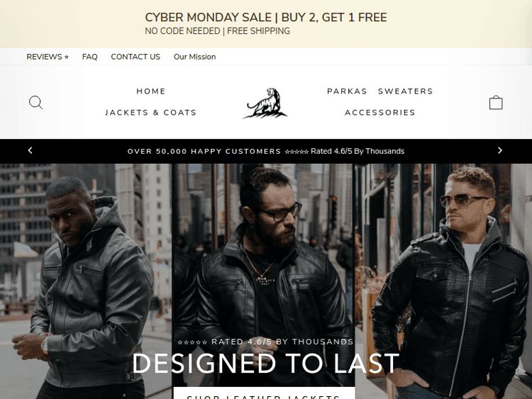
Task: Show next announcement with right arrow
Action: (500, 150)
